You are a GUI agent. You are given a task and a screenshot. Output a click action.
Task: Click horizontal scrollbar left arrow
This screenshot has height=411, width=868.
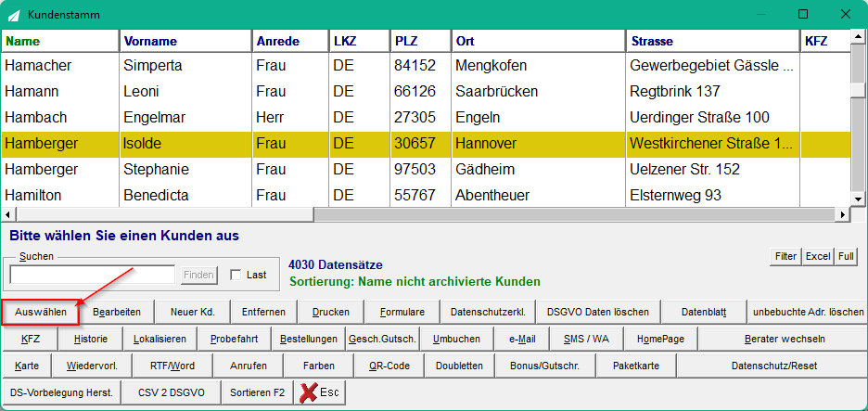(9, 213)
